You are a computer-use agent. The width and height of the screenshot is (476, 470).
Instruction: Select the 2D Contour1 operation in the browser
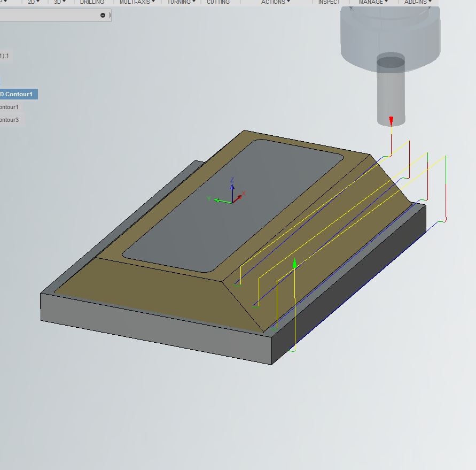click(x=18, y=94)
